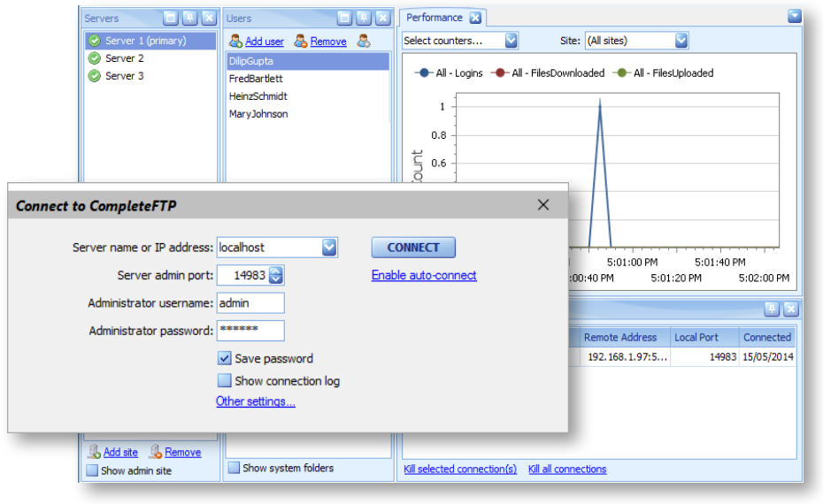Close the Users panel
Viewport: 823px width, 504px height.
click(x=383, y=19)
